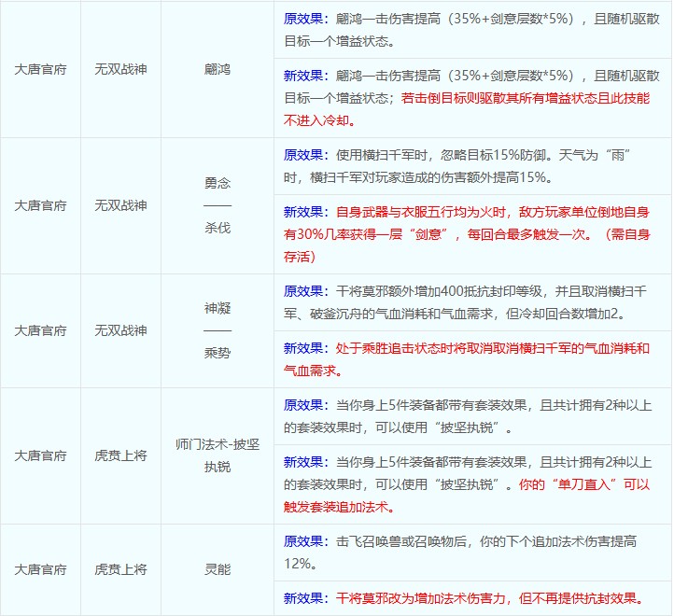Select the "师门法术-披坚执锐" skill cell
This screenshot has width=674, height=616.
click(x=217, y=455)
